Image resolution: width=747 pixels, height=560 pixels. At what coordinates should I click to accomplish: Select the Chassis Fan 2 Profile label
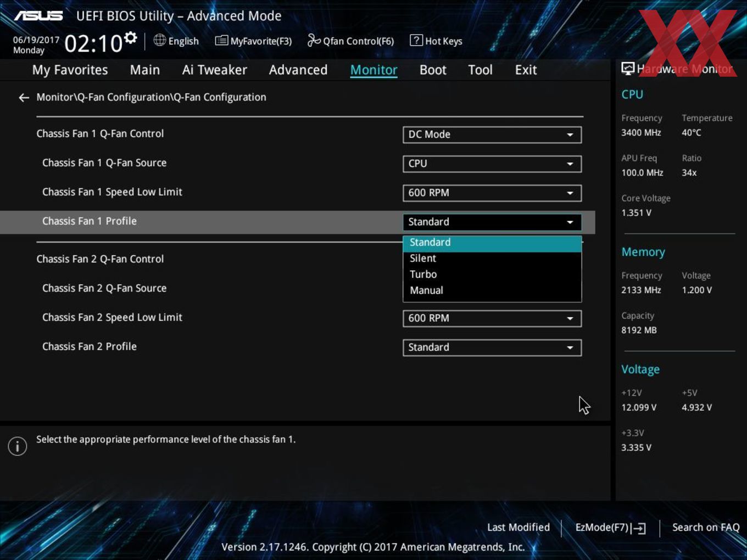click(x=90, y=346)
